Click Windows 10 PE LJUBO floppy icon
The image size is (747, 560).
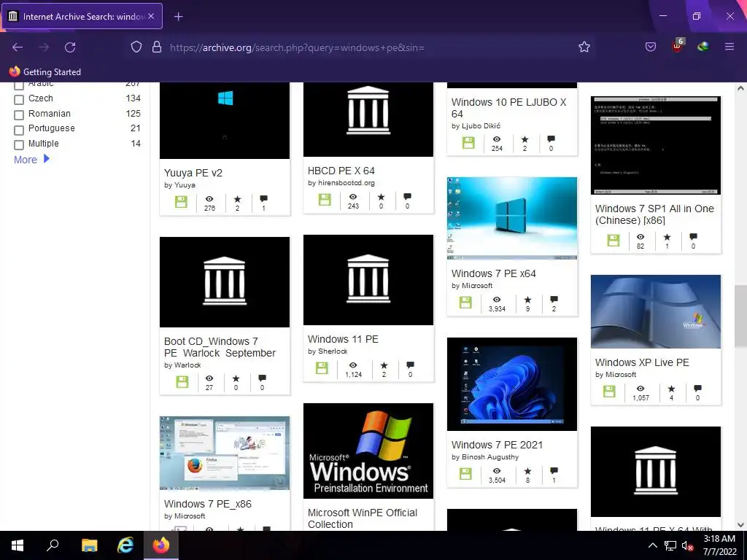pyautogui.click(x=468, y=142)
